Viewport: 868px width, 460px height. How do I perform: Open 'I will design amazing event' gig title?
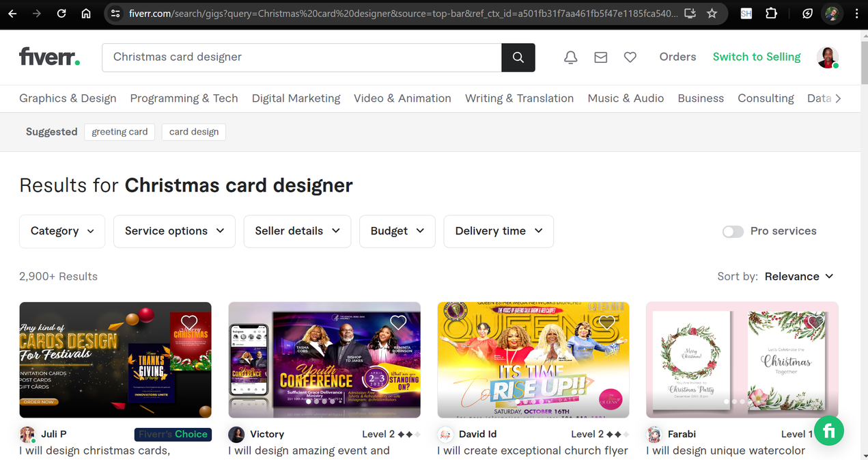click(x=309, y=451)
